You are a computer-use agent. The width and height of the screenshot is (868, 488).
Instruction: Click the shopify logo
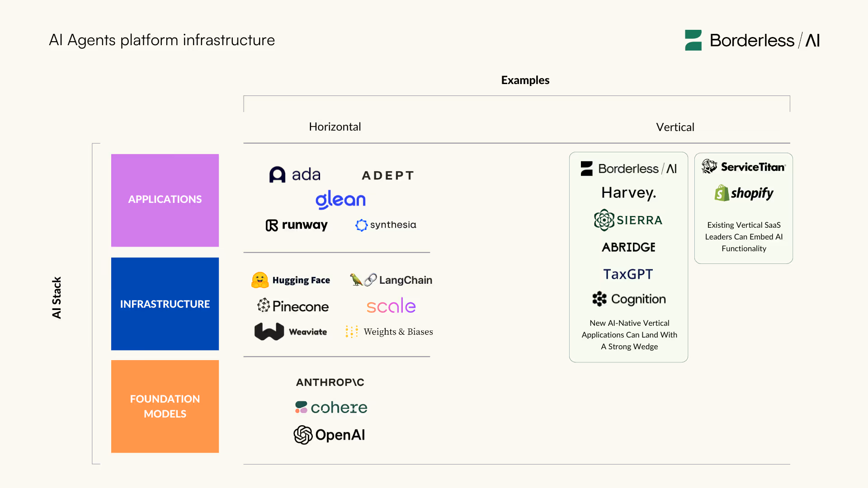coord(744,193)
